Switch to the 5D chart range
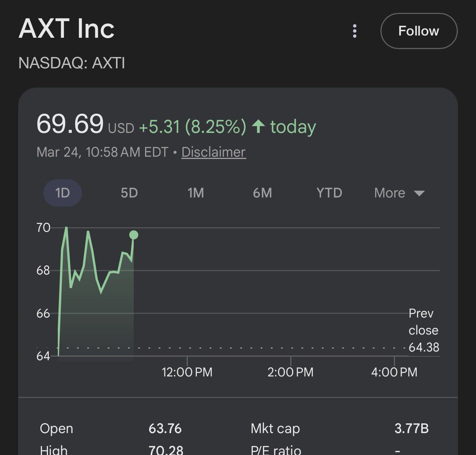The width and height of the screenshot is (476, 455). (x=129, y=193)
